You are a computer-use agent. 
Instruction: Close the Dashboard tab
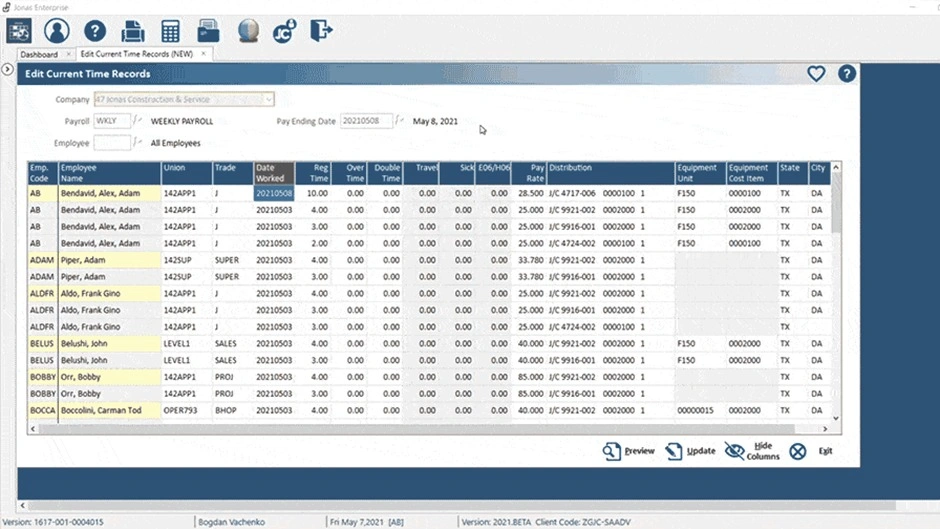[68, 54]
